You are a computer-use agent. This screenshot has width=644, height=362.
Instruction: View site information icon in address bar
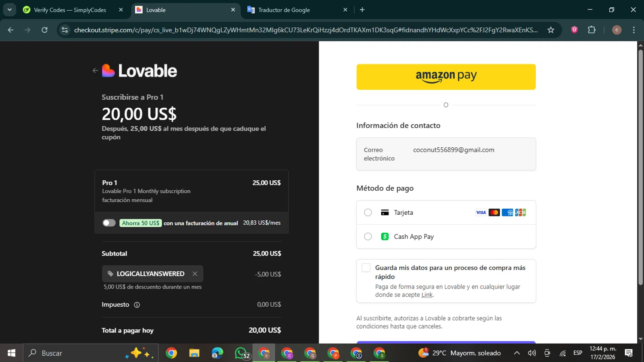[x=65, y=30]
